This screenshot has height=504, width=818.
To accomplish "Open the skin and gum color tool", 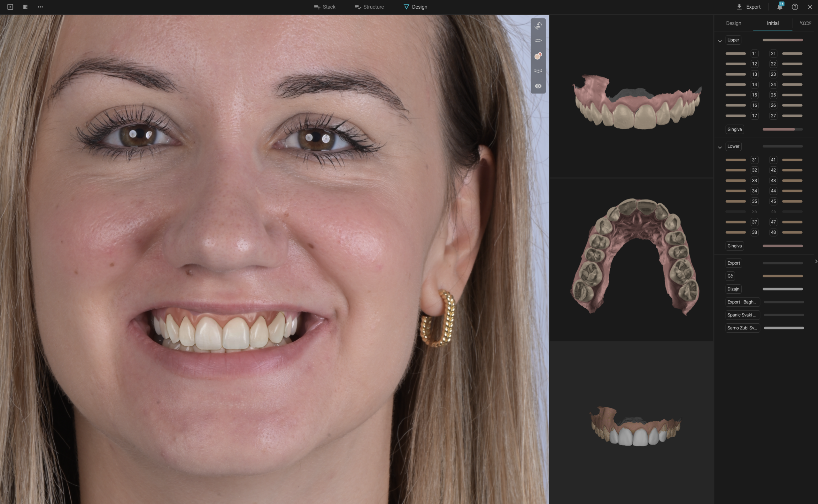I will click(538, 56).
